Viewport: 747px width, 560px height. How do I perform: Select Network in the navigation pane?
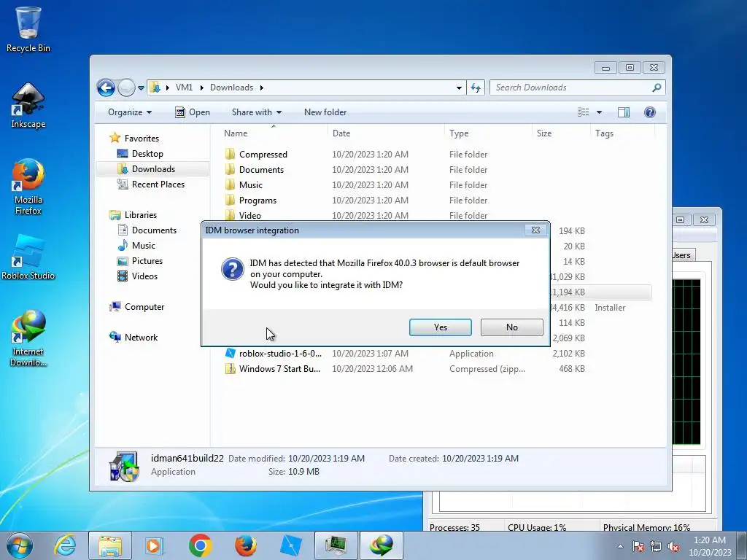141,338
